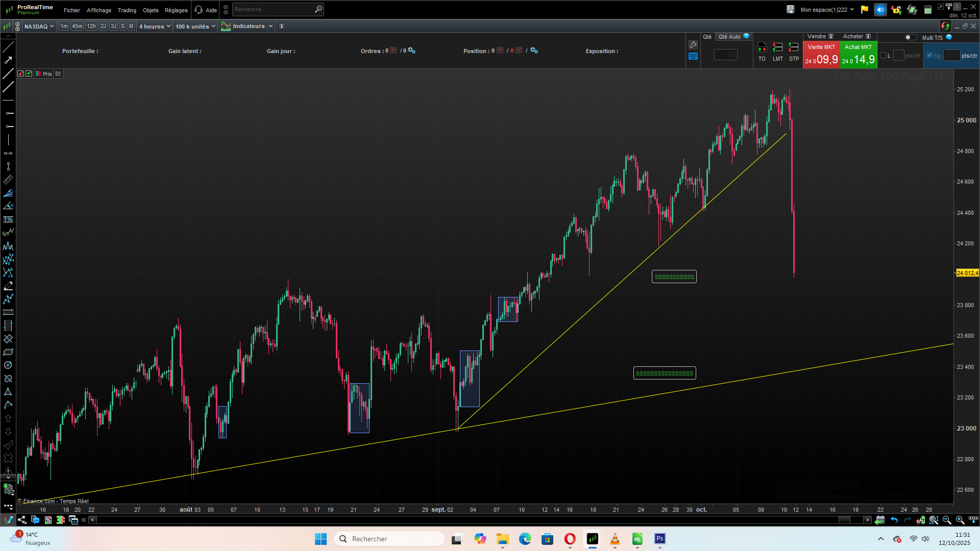The image size is (980, 551).
Task: Open the NASDAQ instrument dropdown
Action: tap(39, 27)
